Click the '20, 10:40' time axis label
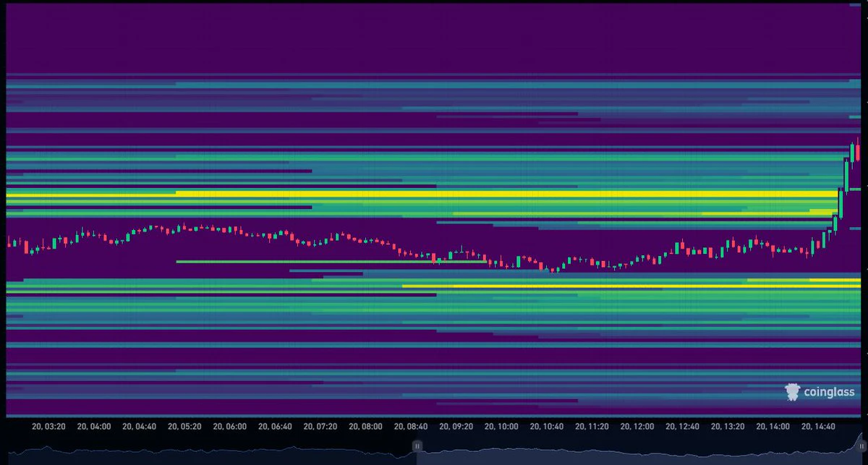The height and width of the screenshot is (465, 868). click(548, 427)
